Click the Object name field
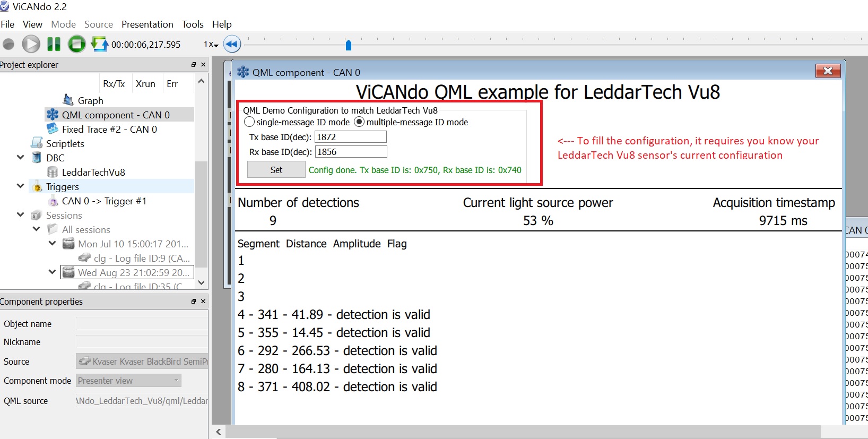 point(142,324)
